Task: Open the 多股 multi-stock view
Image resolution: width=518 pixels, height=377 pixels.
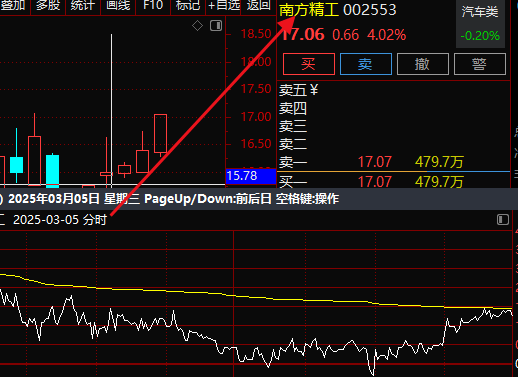Action: pyautogui.click(x=48, y=5)
